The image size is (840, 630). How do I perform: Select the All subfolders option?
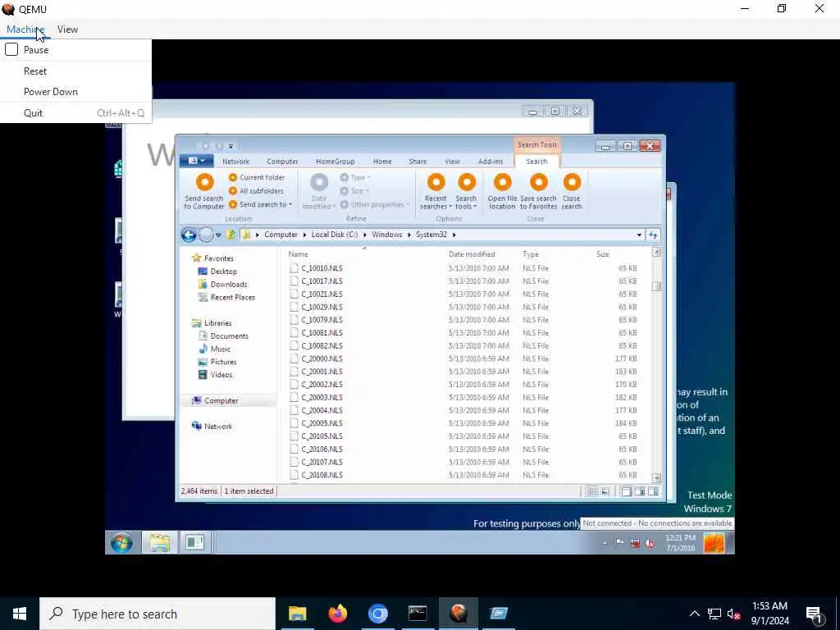pos(256,190)
